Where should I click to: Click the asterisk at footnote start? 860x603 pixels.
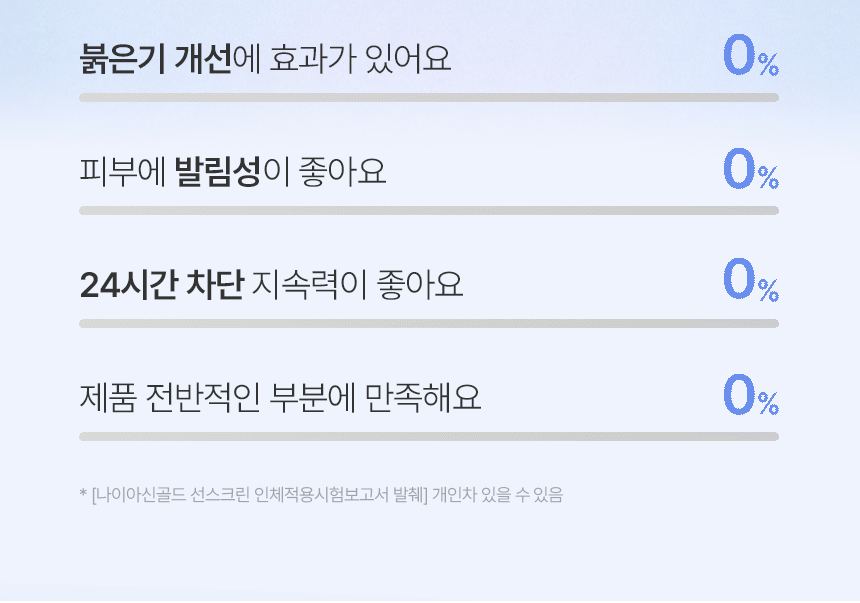[x=83, y=493]
